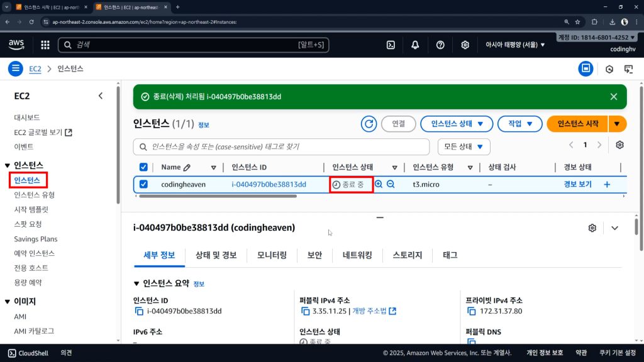Viewport: 644px width, 362px height.
Task: Toggle the select-all instances checkbox in header
Action: [143, 167]
